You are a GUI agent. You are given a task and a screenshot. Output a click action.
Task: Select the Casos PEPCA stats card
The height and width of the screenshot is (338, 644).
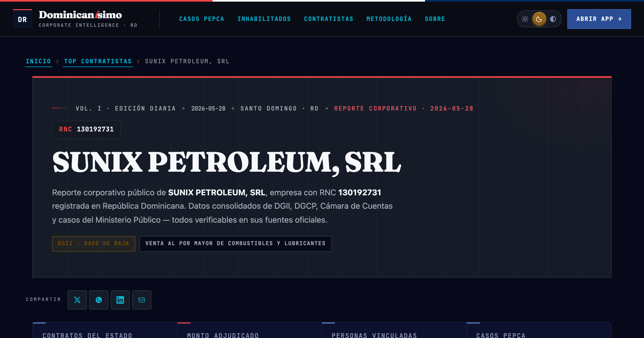coord(539,330)
